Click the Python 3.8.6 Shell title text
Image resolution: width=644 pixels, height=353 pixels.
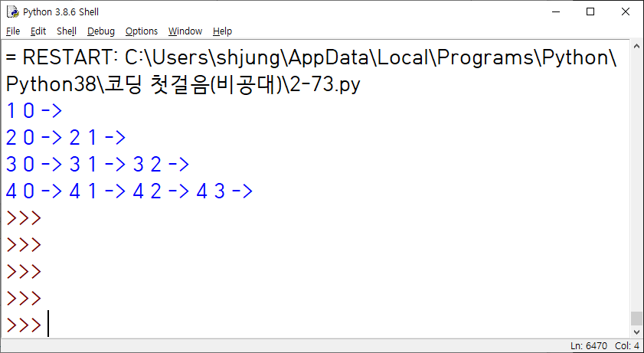coord(60,12)
